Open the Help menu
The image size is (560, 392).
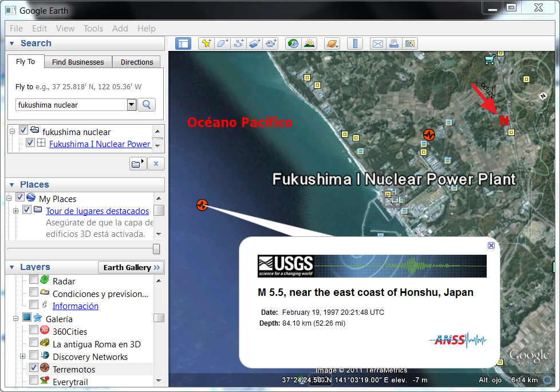pyautogui.click(x=147, y=29)
